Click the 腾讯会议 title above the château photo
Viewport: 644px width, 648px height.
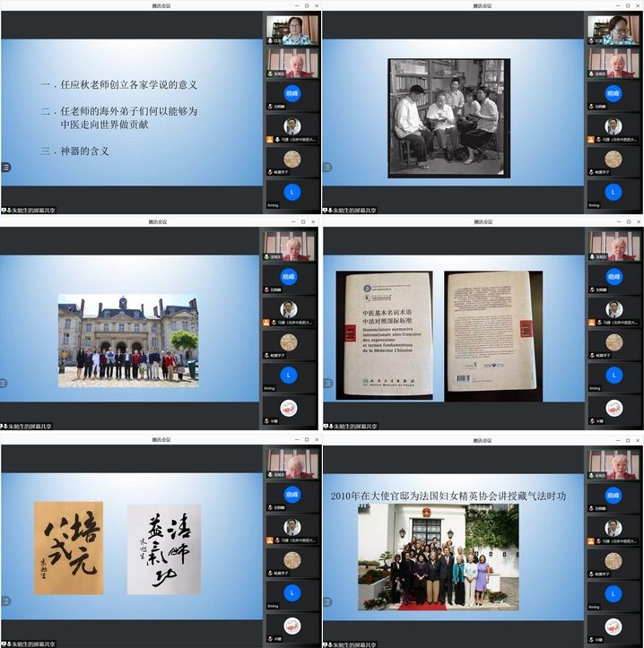(x=160, y=222)
